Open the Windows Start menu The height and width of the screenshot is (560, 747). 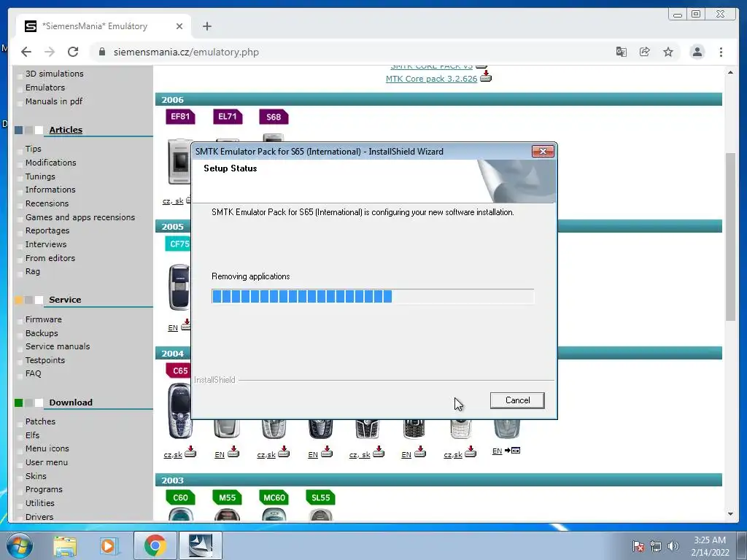(20, 545)
